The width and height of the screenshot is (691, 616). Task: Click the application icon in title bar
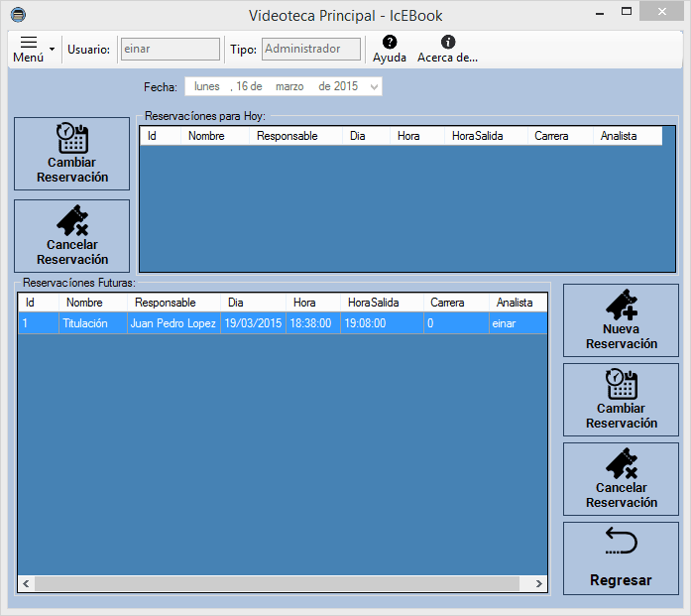coord(17,16)
